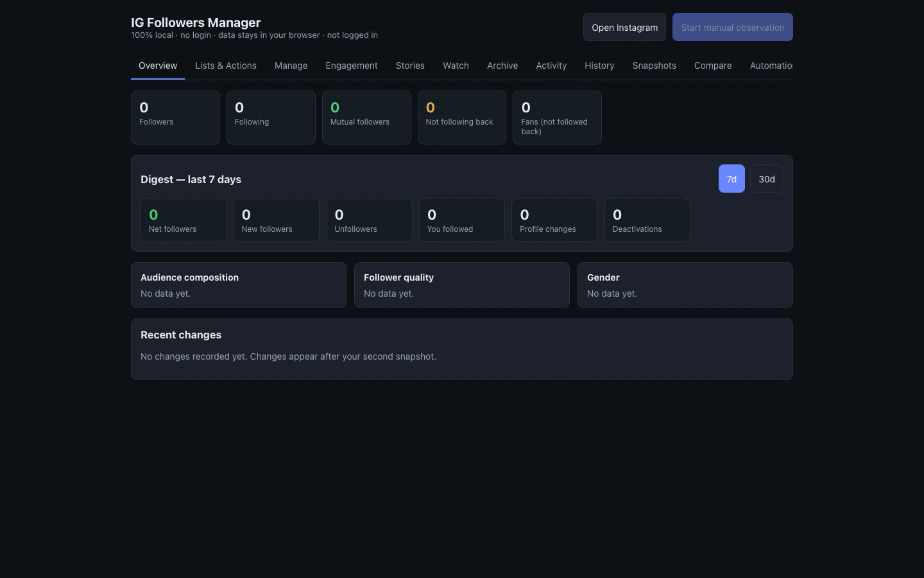
Task: Select the Stories tab
Action: [410, 66]
